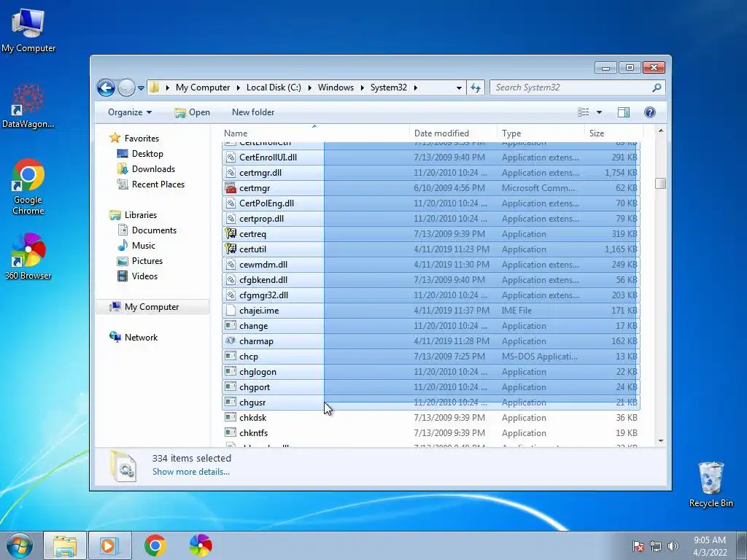Select the chglogon file name
The height and width of the screenshot is (560, 747).
pos(258,372)
